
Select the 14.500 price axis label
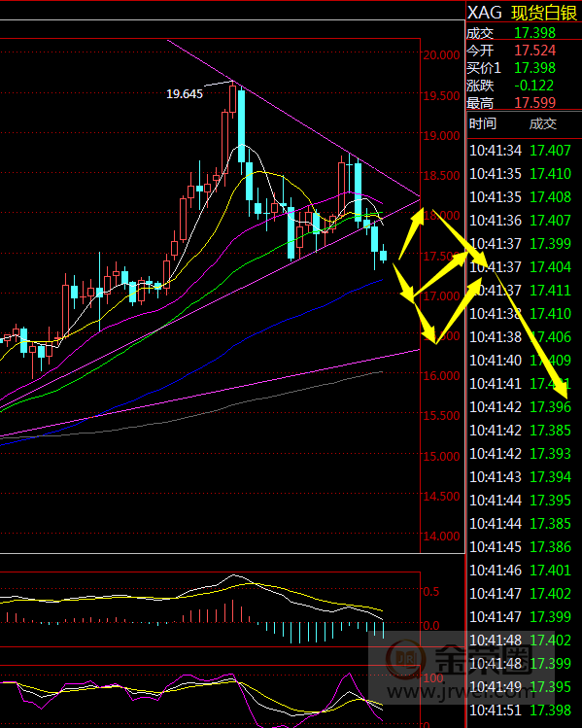(441, 496)
